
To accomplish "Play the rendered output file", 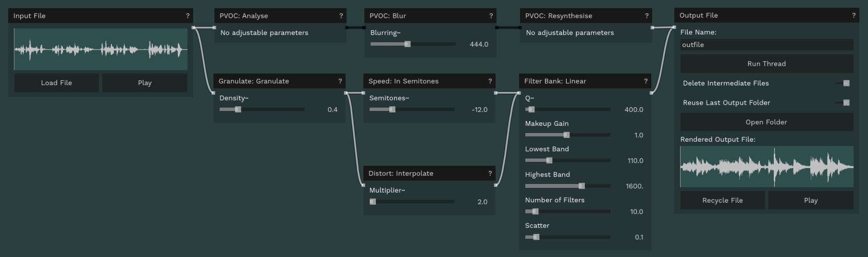I will (810, 200).
